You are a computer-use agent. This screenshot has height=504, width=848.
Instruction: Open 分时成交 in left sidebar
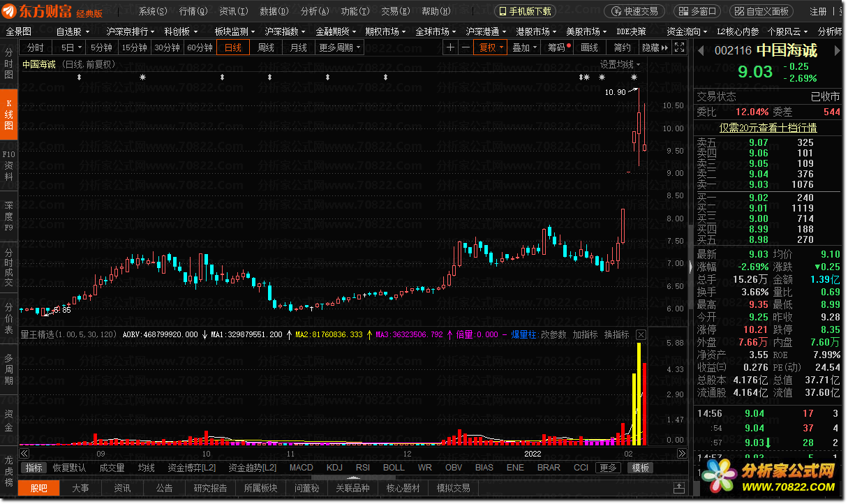[x=9, y=267]
